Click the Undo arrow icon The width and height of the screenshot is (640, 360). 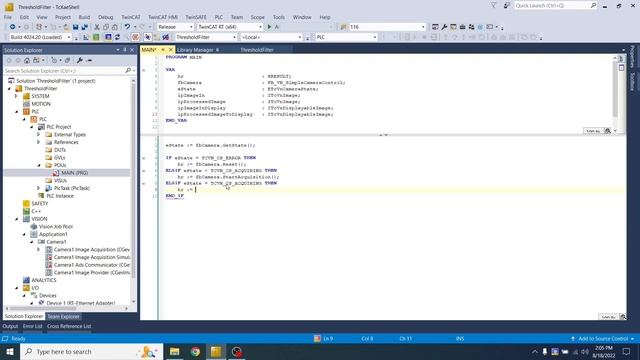coord(127,27)
